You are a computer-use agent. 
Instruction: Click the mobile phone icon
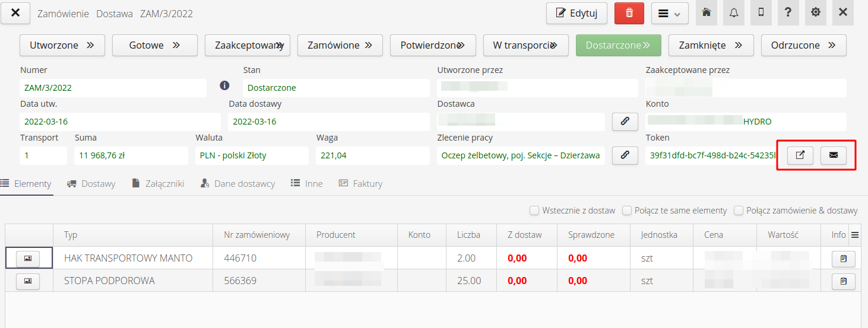pos(761,12)
